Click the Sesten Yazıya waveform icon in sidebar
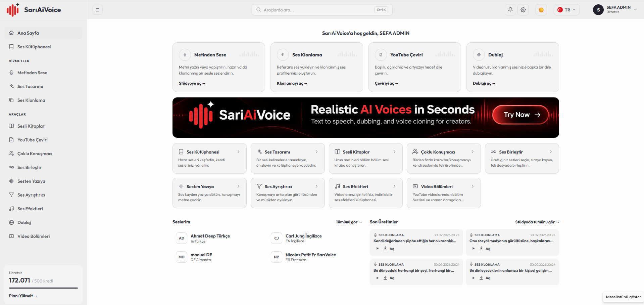644x305 pixels. coord(11,181)
